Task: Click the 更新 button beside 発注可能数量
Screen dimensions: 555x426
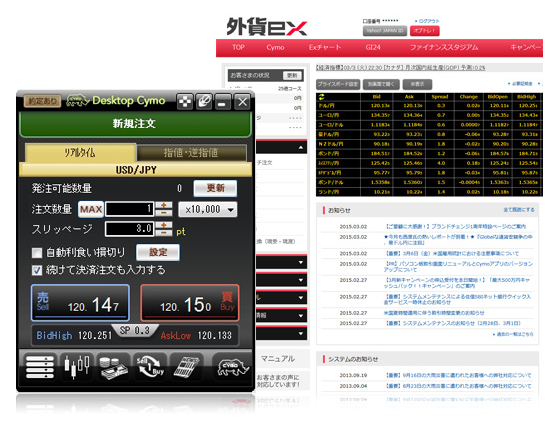Action: click(x=216, y=188)
